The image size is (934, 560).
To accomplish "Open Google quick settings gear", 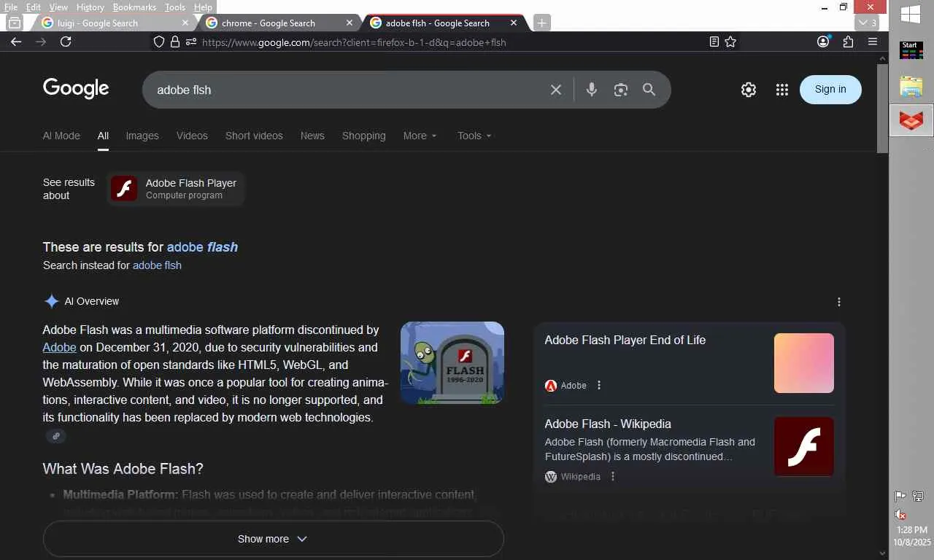I will click(749, 90).
